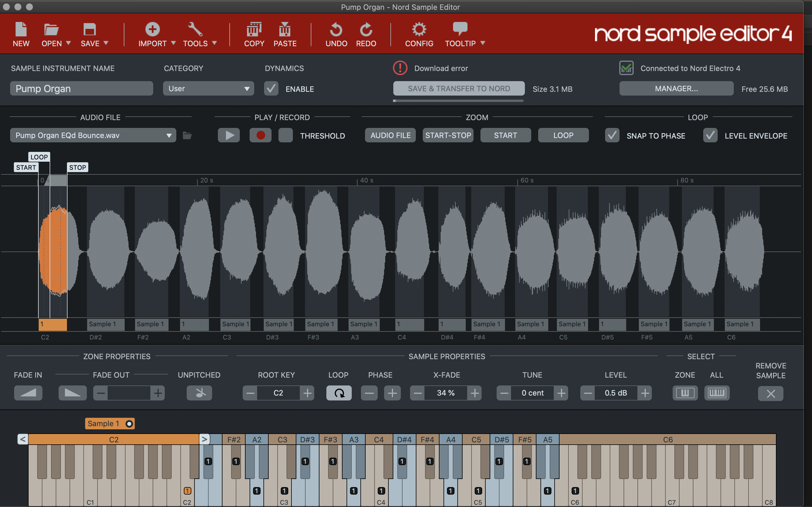Screen dimensions: 812x507
Task: Select the A2 zone header
Action: click(x=257, y=439)
